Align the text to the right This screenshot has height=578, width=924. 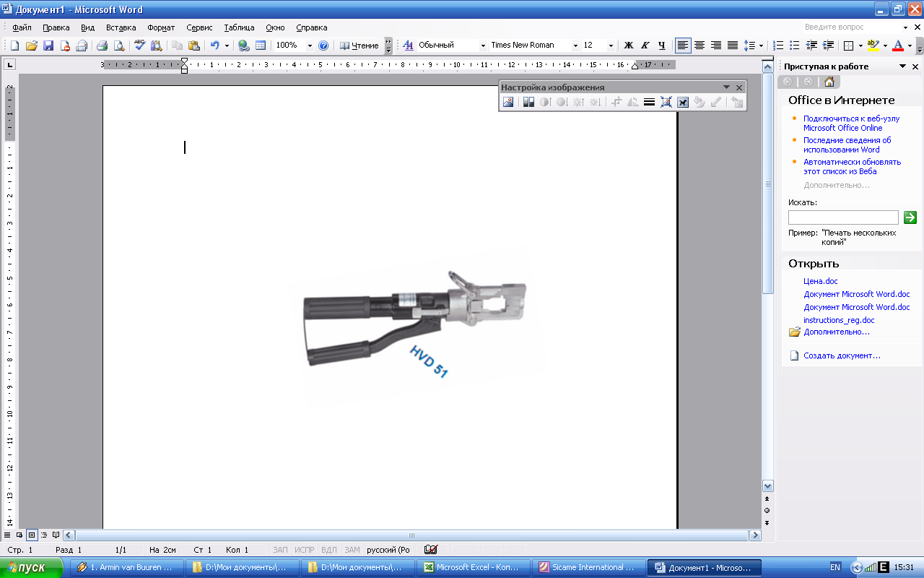tap(716, 46)
